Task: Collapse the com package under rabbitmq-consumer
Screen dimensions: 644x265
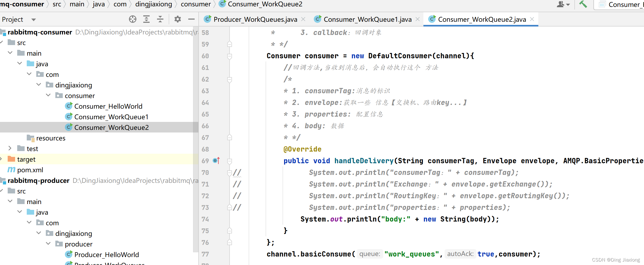Action: [x=29, y=74]
